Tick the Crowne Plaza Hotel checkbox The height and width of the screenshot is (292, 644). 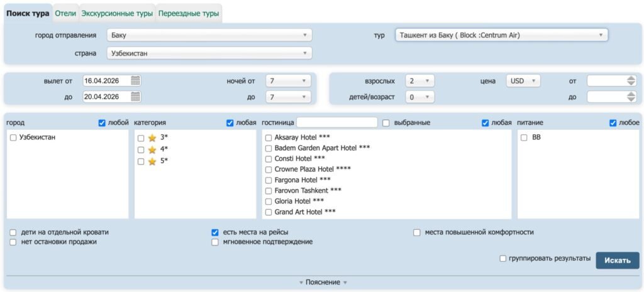(x=269, y=170)
